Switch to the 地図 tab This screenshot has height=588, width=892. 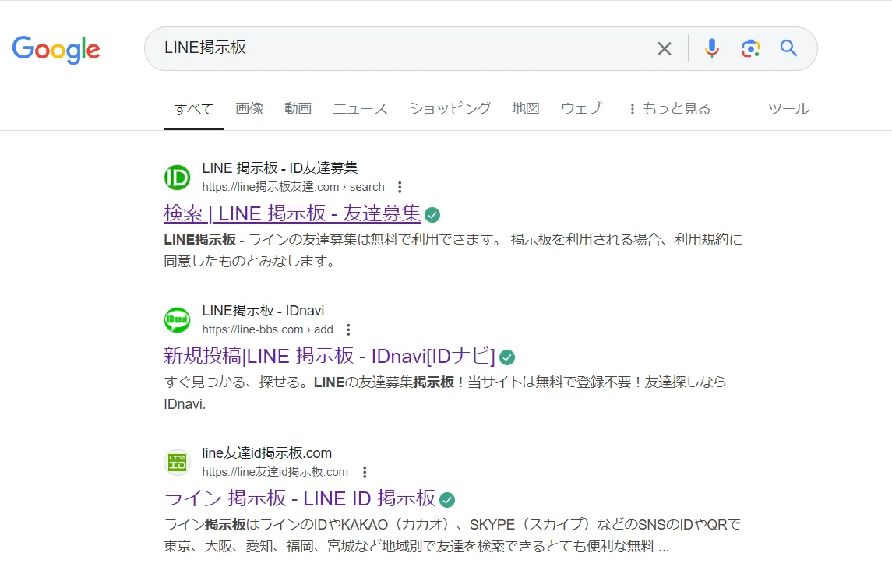pos(525,108)
